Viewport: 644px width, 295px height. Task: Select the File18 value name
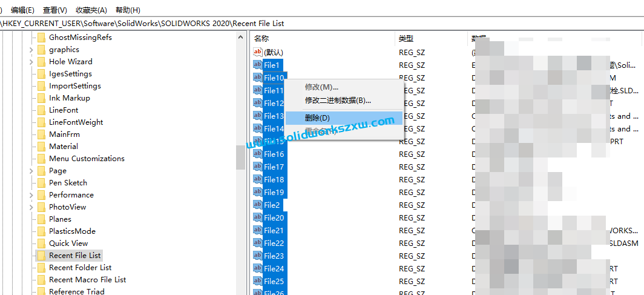[274, 179]
